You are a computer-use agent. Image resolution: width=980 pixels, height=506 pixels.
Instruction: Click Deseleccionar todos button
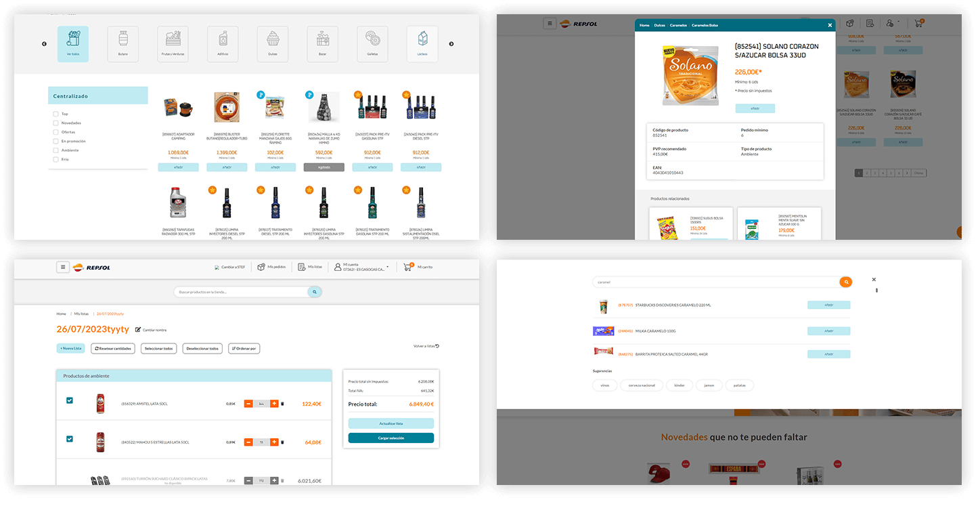point(202,348)
